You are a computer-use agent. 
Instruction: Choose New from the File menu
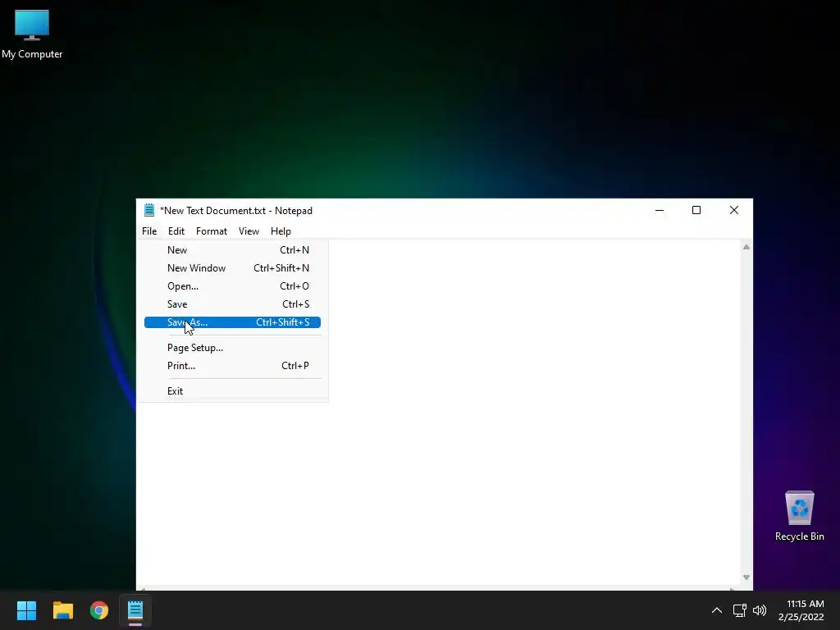(x=232, y=250)
